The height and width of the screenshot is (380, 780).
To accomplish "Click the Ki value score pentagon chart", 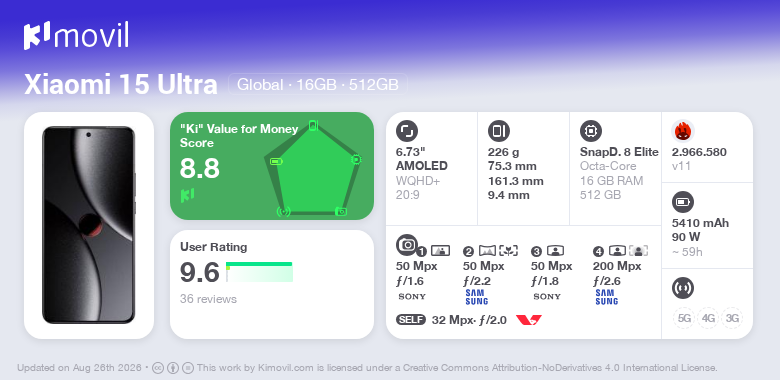I will (x=313, y=168).
